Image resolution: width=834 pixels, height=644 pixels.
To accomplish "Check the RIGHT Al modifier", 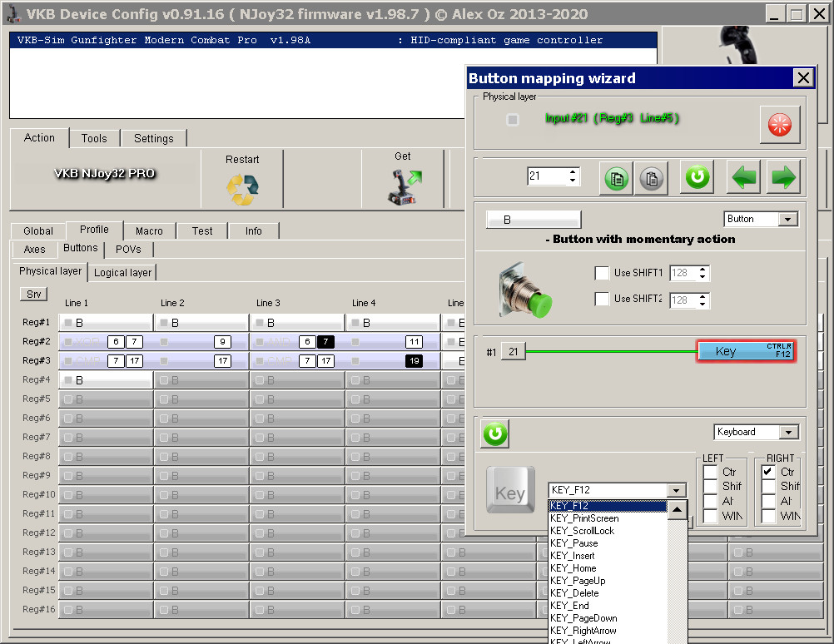I will click(x=768, y=501).
